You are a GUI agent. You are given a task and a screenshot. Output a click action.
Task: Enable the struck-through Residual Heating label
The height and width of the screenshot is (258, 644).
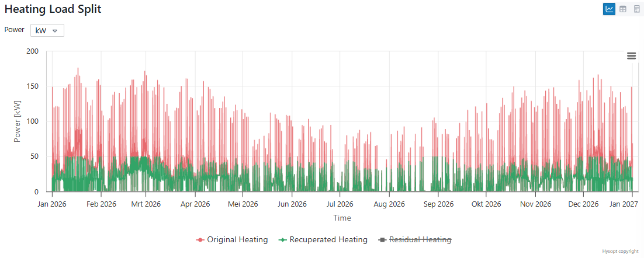pyautogui.click(x=420, y=240)
